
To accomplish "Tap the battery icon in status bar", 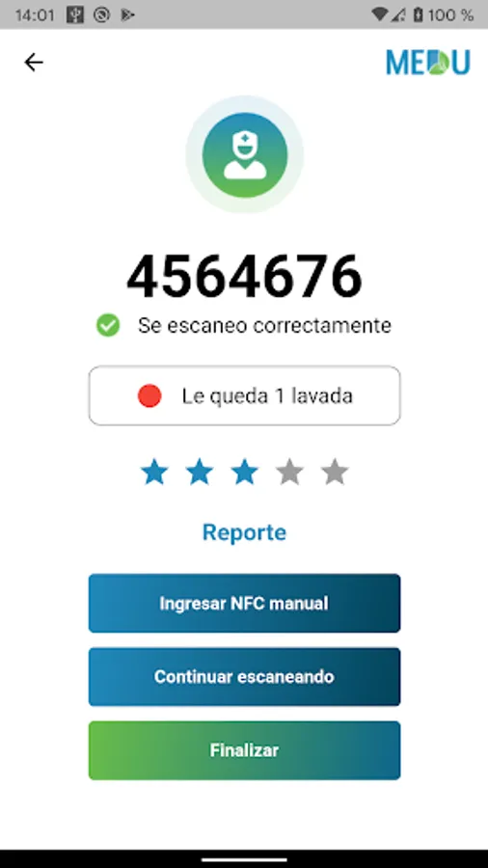I will [x=419, y=14].
